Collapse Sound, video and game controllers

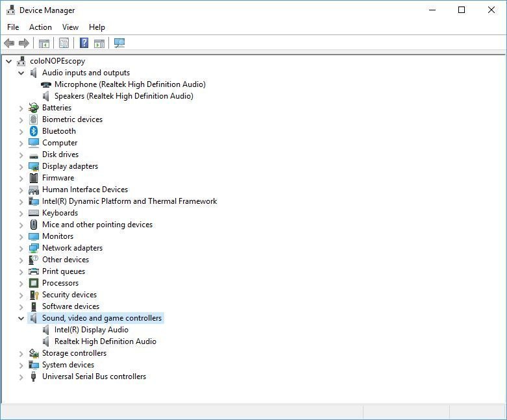tap(21, 318)
